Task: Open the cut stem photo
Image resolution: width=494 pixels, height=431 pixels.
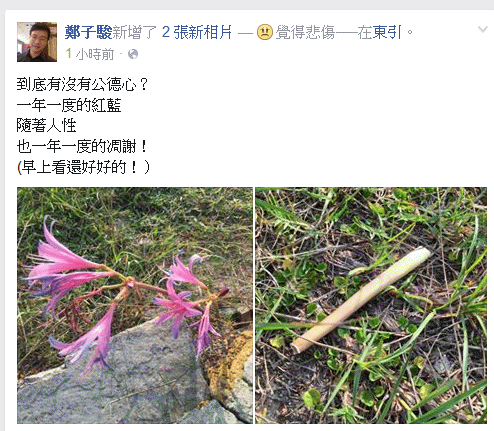Action: tap(371, 305)
